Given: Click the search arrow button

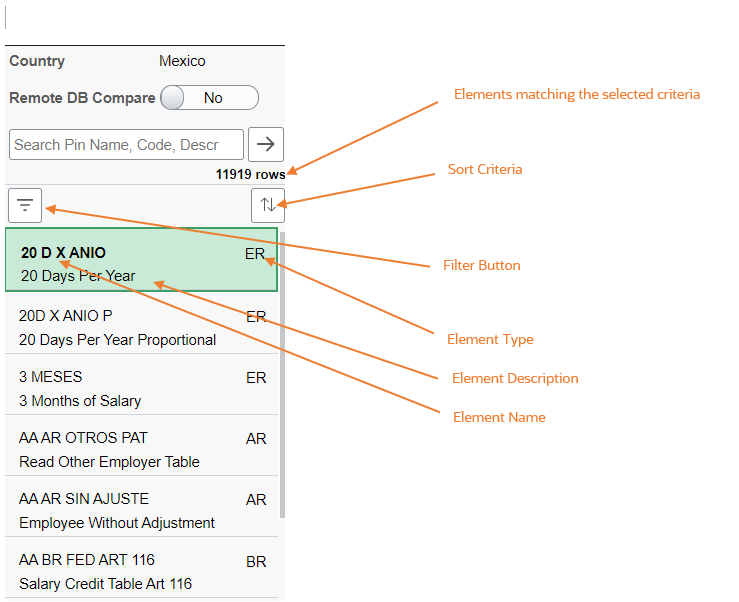Looking at the screenshot, I should coord(265,144).
